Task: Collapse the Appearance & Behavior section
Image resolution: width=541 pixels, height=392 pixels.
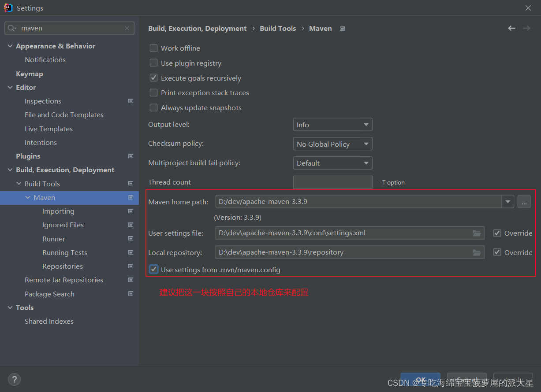Action: click(10, 46)
